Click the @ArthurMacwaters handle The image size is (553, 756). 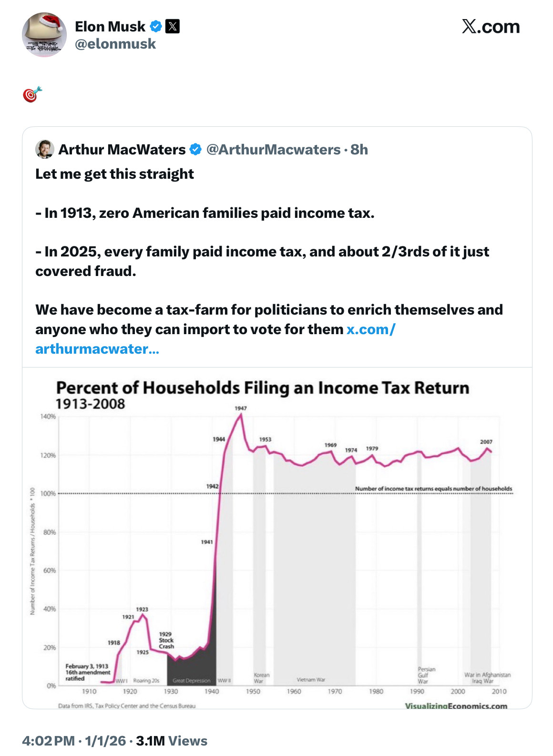pos(273,150)
